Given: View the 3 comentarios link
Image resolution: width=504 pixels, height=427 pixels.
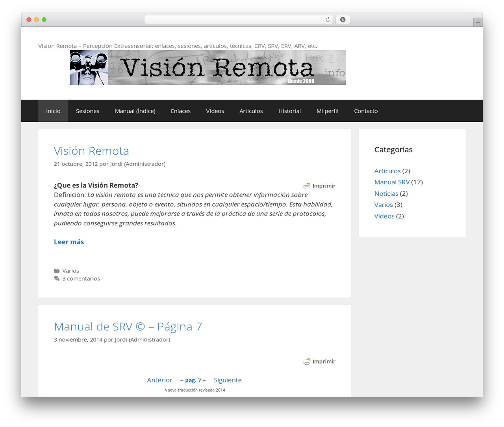Looking at the screenshot, I should 81,278.
